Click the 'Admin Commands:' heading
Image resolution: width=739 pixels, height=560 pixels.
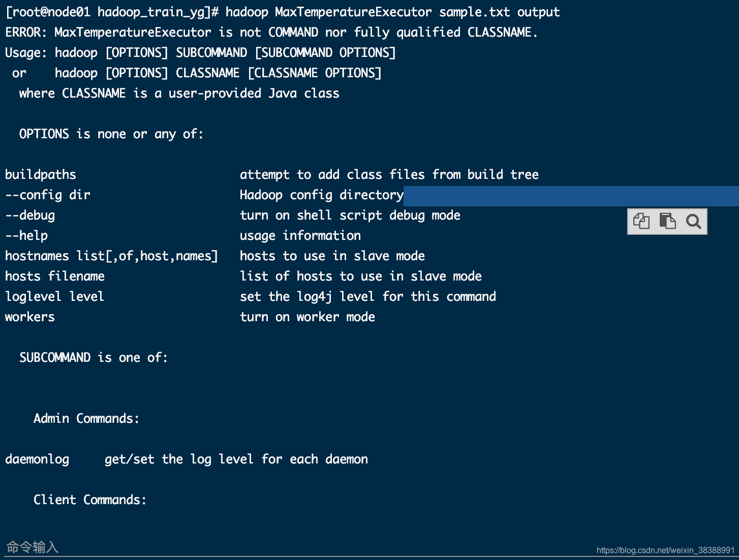coord(86,418)
